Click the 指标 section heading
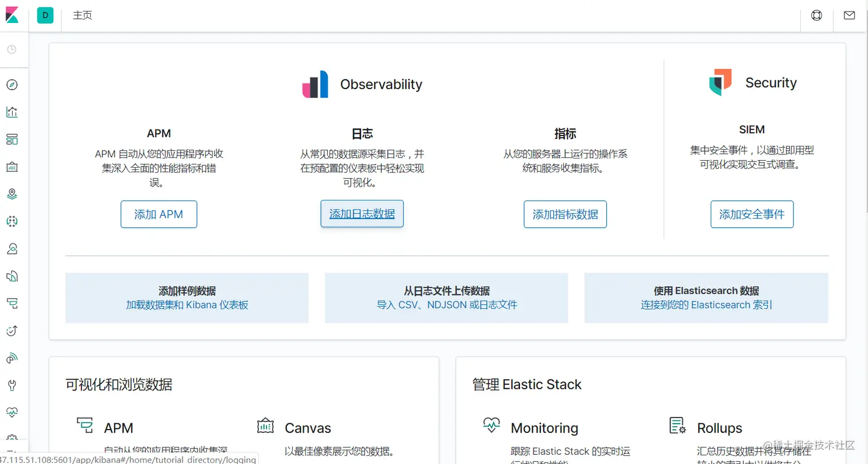Screen dimensions: 868x464 pos(565,134)
